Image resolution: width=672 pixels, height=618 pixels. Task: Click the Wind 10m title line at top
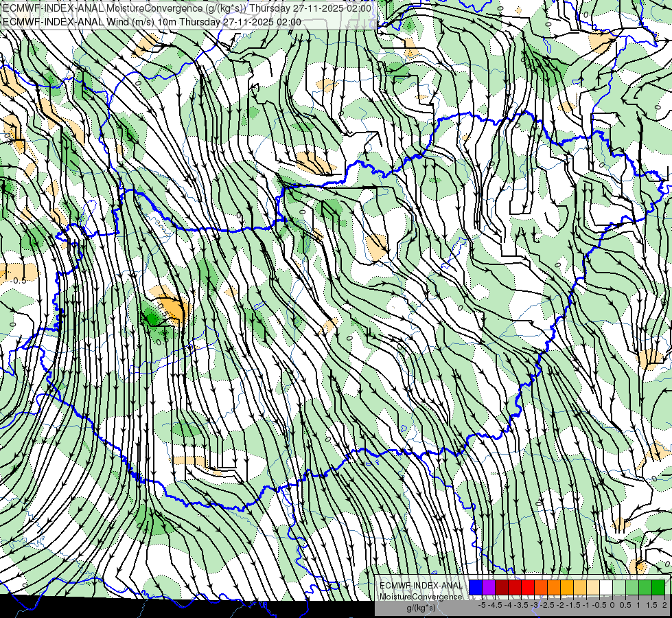pos(152,22)
